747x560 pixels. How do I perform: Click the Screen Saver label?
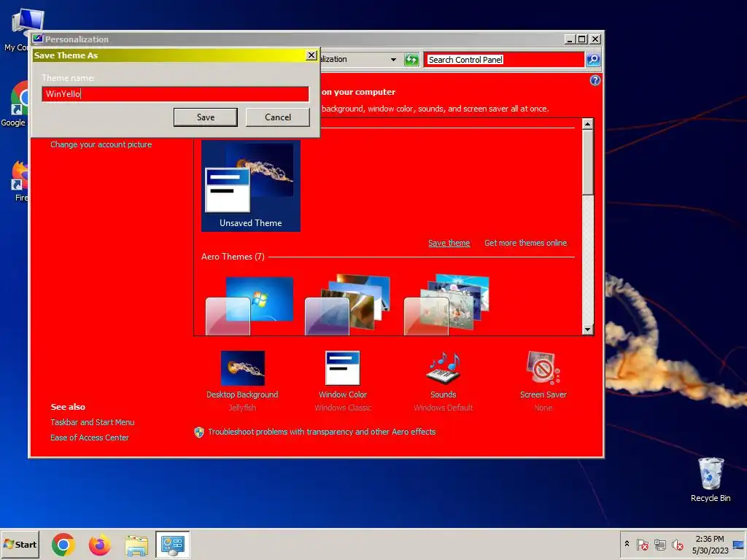(543, 394)
